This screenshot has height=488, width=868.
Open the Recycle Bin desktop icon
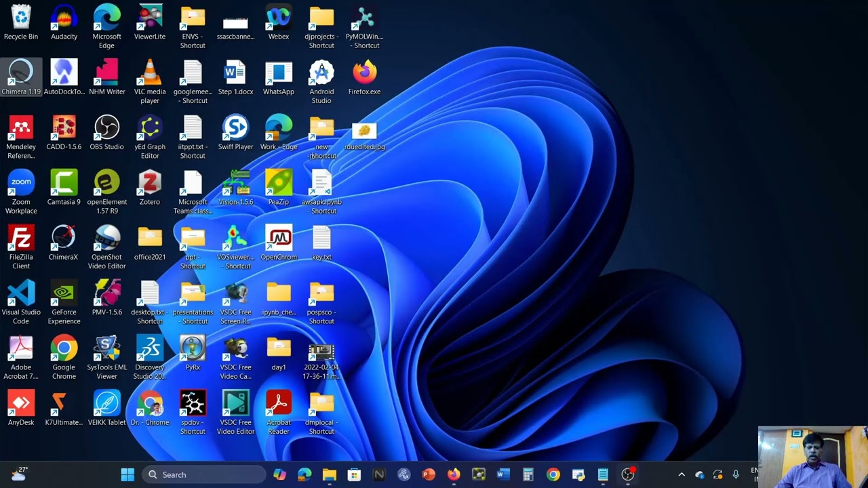(x=21, y=22)
